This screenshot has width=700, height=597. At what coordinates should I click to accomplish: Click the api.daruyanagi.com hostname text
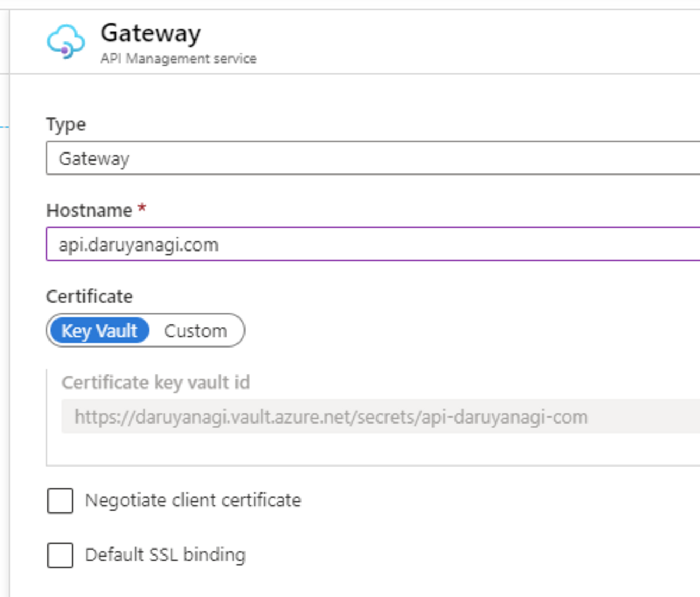click(x=138, y=245)
